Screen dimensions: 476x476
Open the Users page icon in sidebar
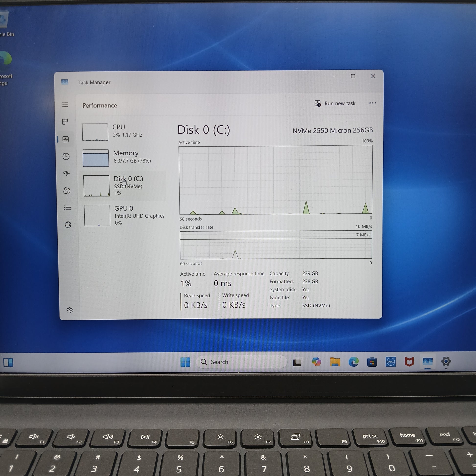tap(67, 191)
